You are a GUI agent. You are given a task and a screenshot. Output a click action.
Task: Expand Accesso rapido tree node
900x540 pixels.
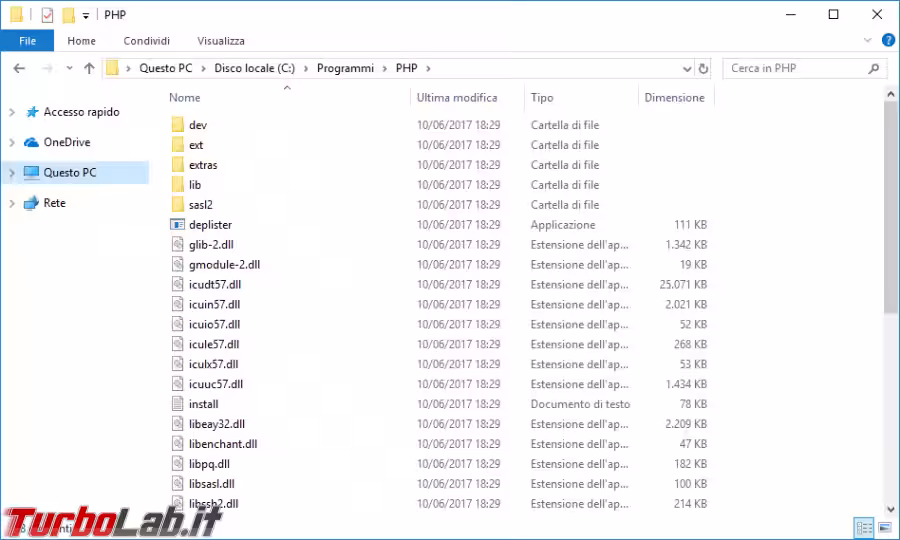tap(11, 112)
